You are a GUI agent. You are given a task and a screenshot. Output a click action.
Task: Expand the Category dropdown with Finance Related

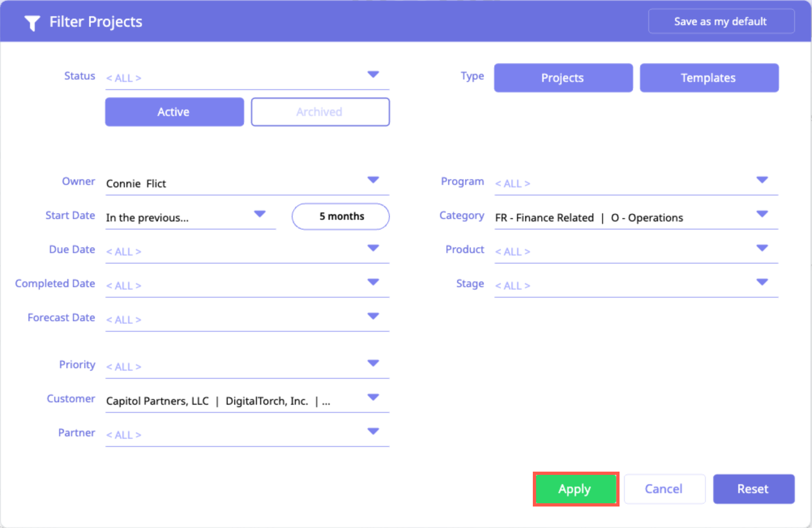tap(762, 214)
